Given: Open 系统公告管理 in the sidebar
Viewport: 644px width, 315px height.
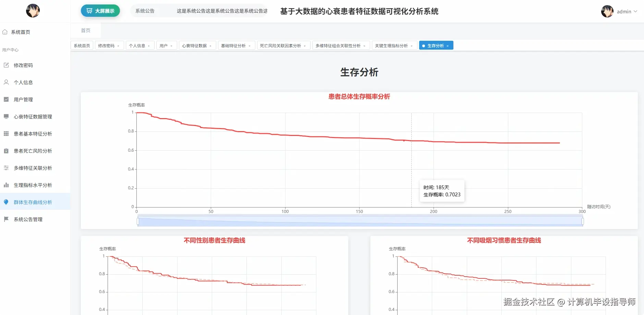Looking at the screenshot, I should tap(35, 219).
